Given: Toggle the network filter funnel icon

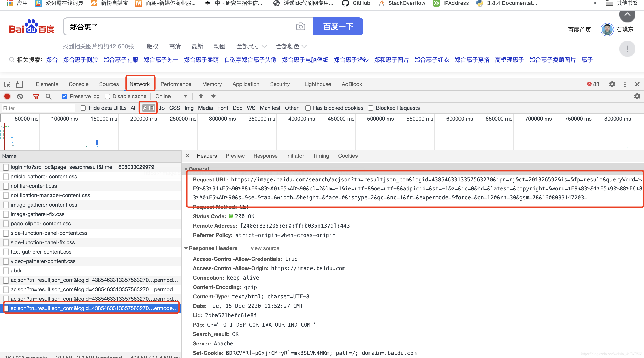Looking at the screenshot, I should click(x=36, y=96).
